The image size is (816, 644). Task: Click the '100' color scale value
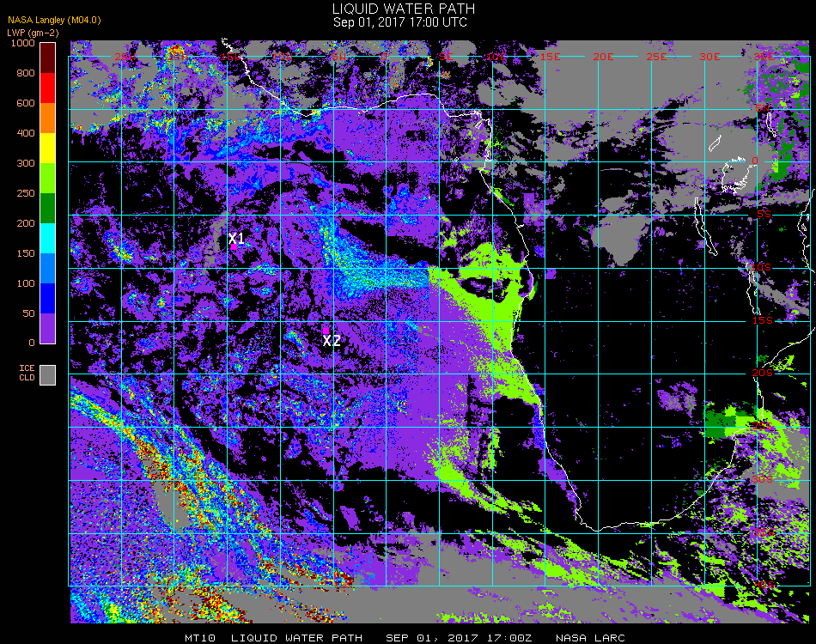(26, 283)
